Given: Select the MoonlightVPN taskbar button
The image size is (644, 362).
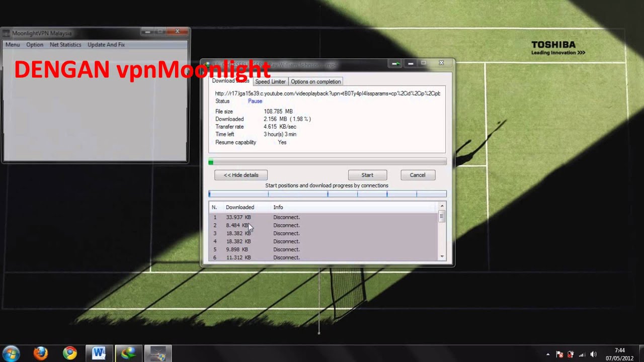Looking at the screenshot, I should coord(158,353).
